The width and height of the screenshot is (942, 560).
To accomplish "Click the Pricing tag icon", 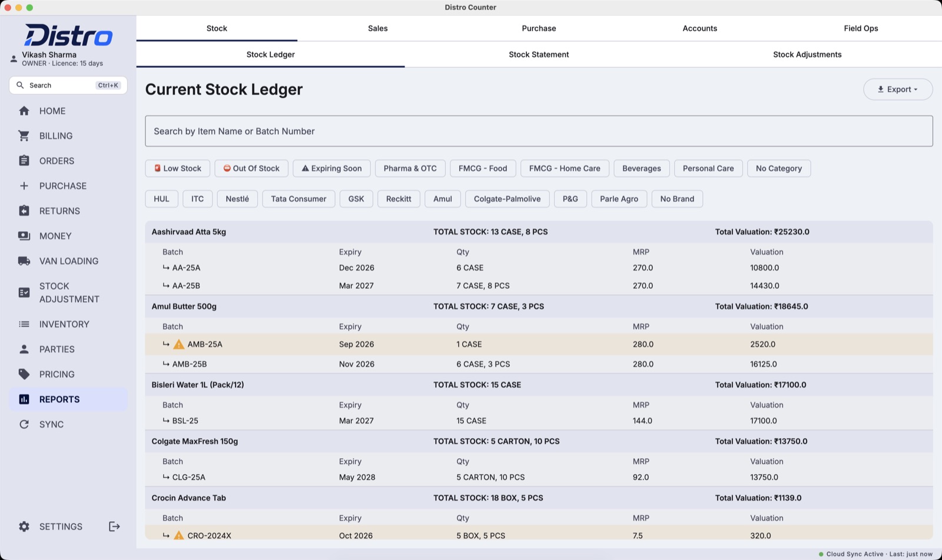I will 24,374.
